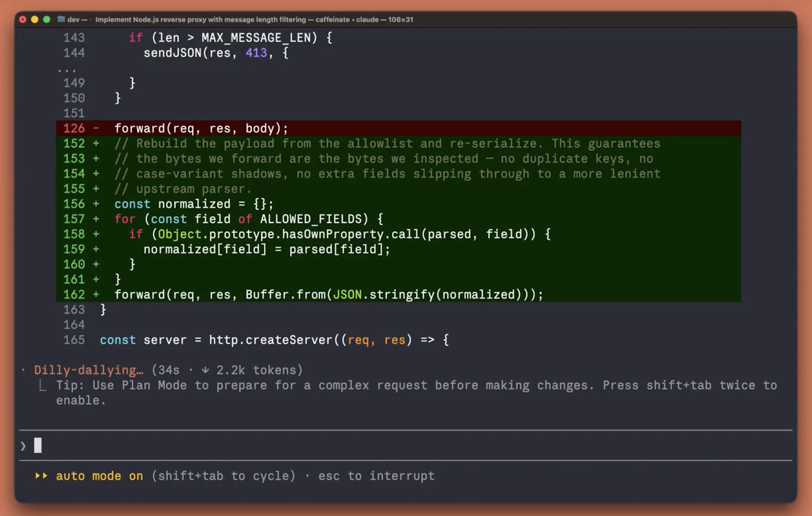The width and height of the screenshot is (812, 516).
Task: Click the minus sign on removed line 126
Action: 96,128
